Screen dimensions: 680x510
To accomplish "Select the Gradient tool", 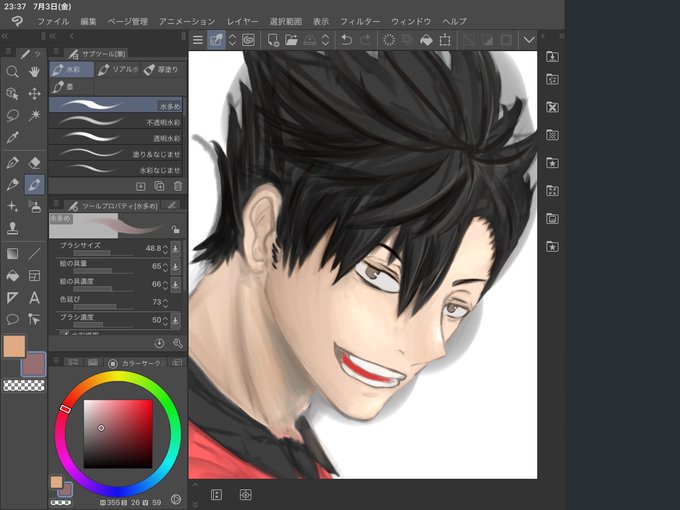I will tap(12, 254).
